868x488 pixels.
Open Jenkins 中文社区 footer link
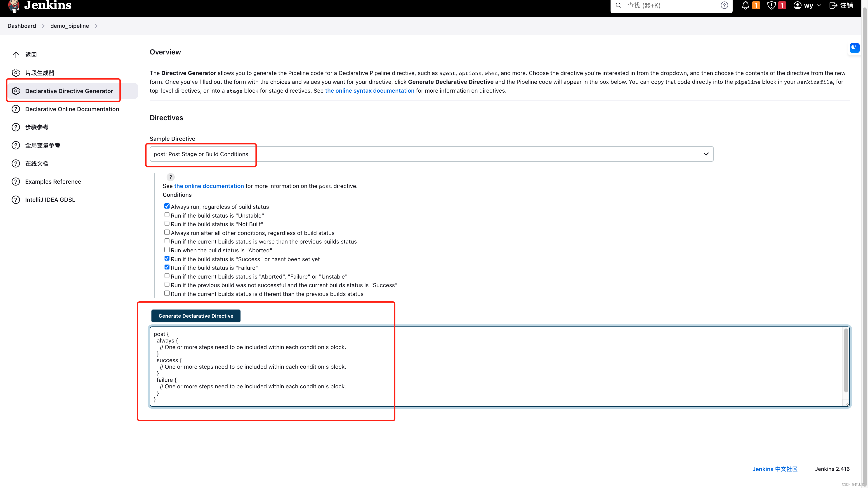pyautogui.click(x=775, y=469)
